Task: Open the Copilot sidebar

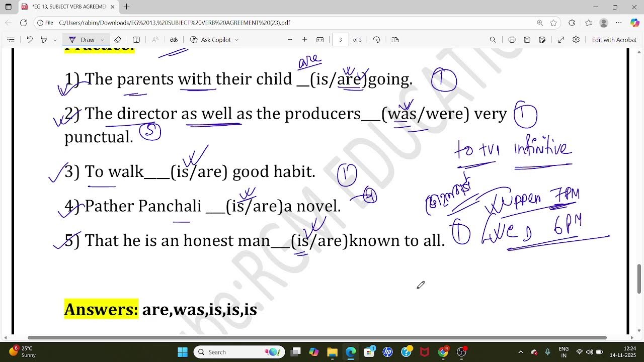Action: [634, 23]
